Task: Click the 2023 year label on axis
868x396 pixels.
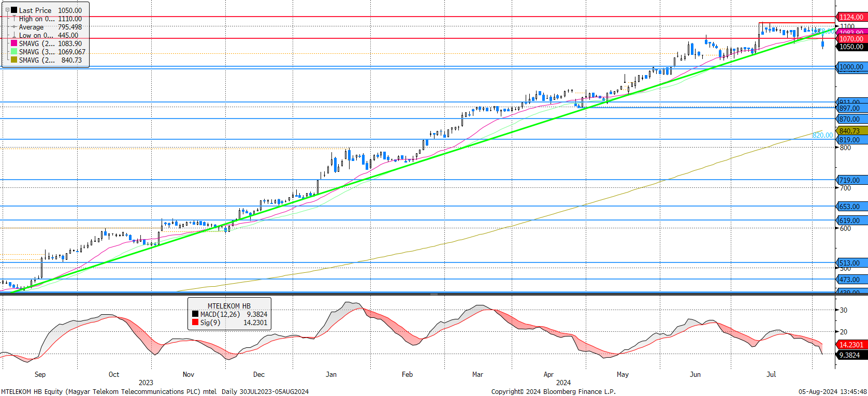Action: [146, 383]
